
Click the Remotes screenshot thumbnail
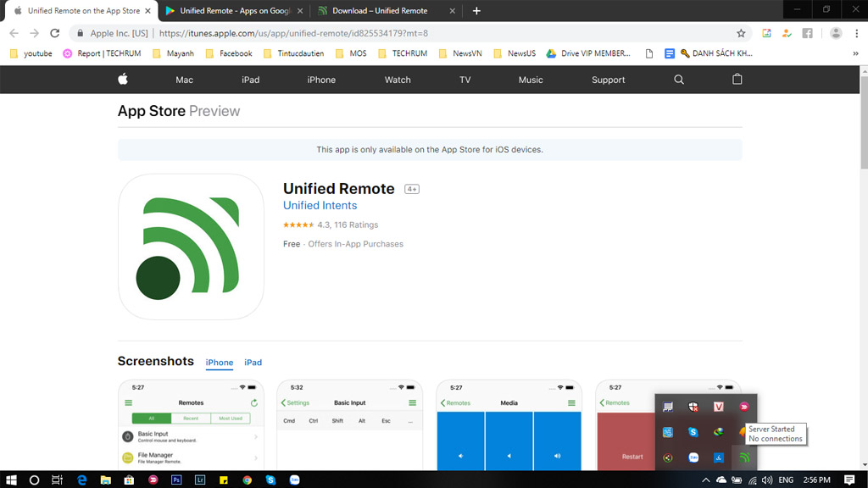(x=191, y=425)
